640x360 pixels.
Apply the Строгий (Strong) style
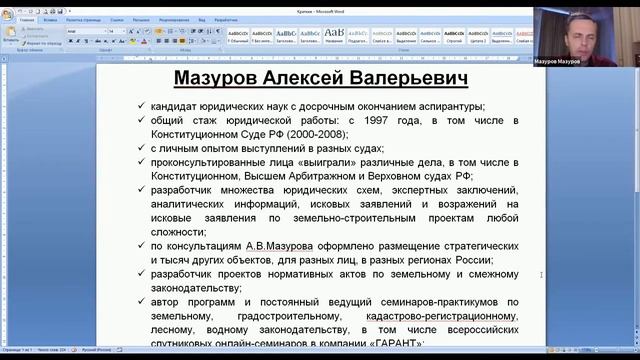(454, 36)
